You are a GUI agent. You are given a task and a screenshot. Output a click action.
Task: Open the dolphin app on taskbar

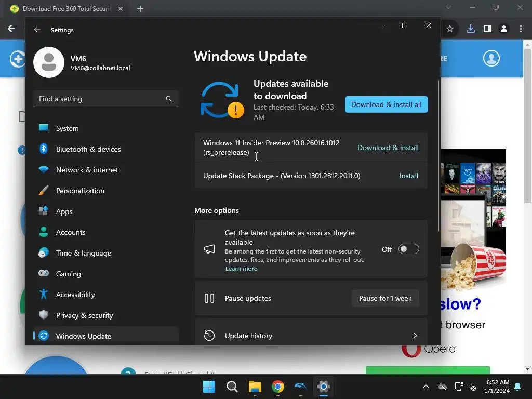301,387
